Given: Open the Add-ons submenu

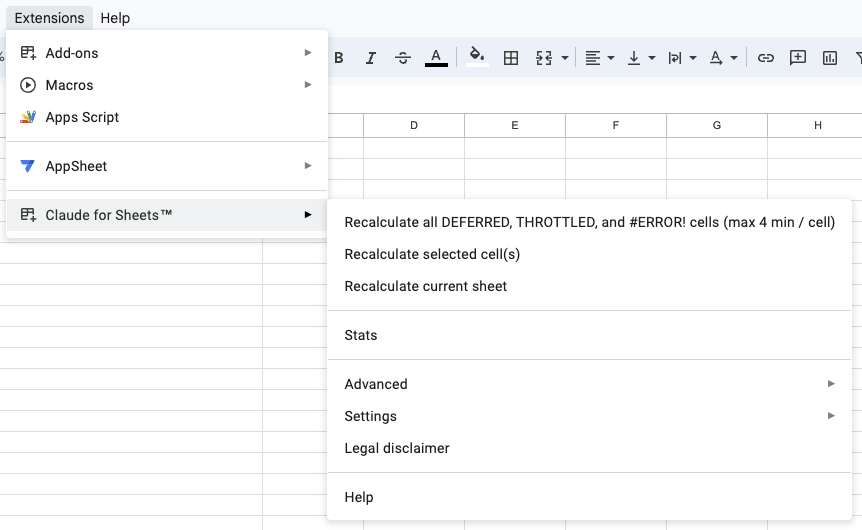Looking at the screenshot, I should click(x=167, y=53).
